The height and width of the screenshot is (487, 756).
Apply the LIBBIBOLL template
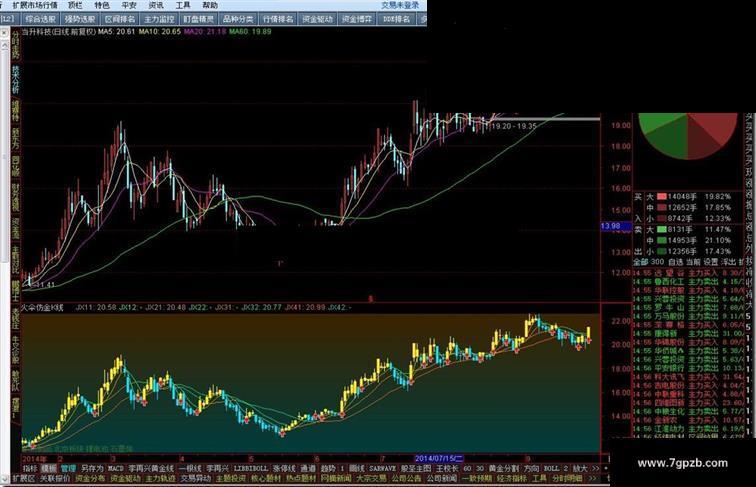pyautogui.click(x=250, y=468)
